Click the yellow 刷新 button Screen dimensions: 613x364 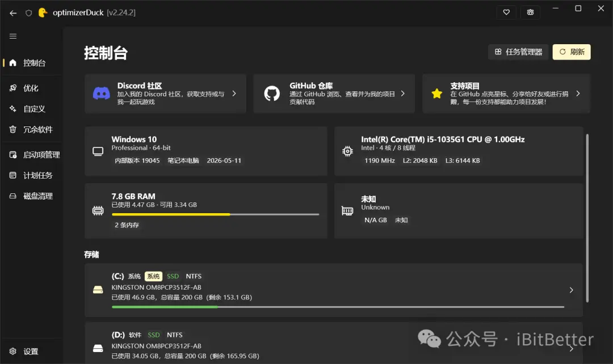click(572, 52)
